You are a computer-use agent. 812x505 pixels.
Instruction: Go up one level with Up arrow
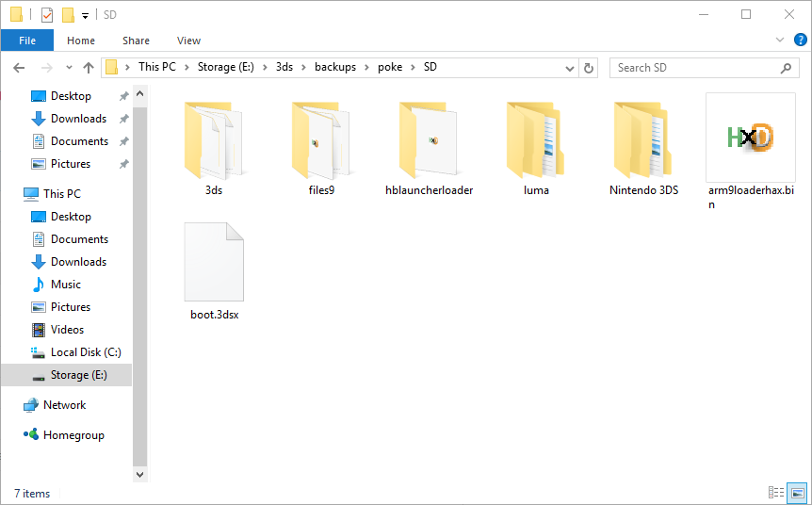click(x=89, y=68)
